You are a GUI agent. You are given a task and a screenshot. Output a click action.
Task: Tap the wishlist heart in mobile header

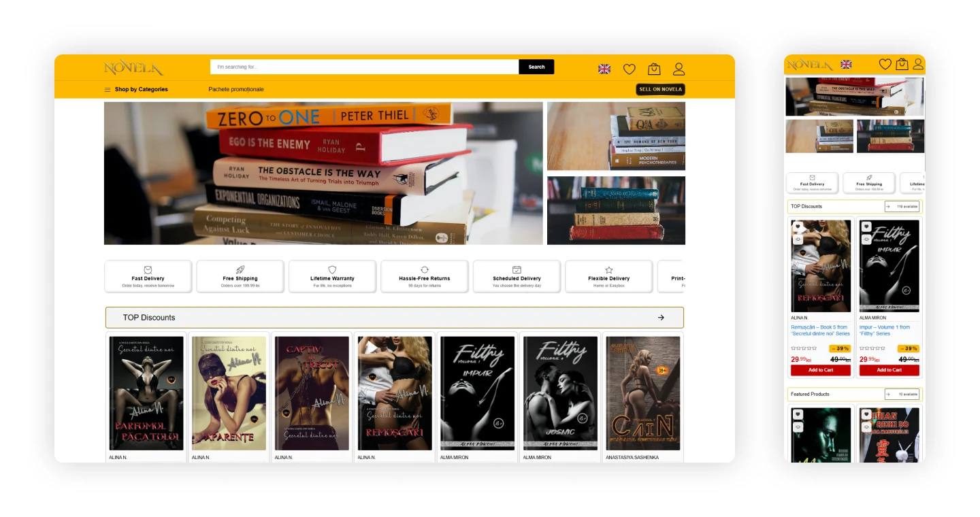[885, 64]
